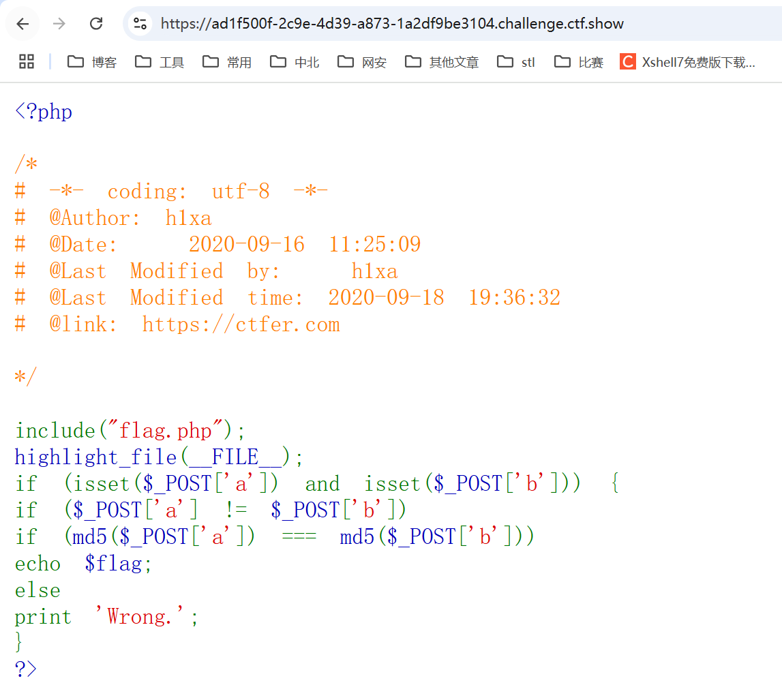Viewport: 782px width, 700px height.
Task: Open site information icon in address bar
Action: coord(140,23)
